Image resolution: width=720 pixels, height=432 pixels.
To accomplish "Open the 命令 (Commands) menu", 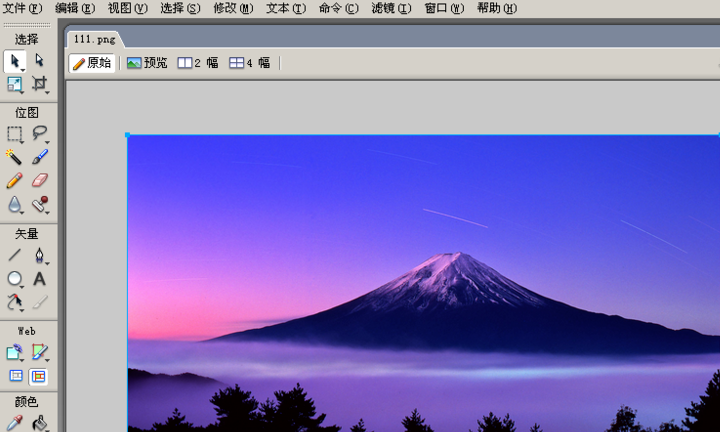I will click(x=338, y=8).
